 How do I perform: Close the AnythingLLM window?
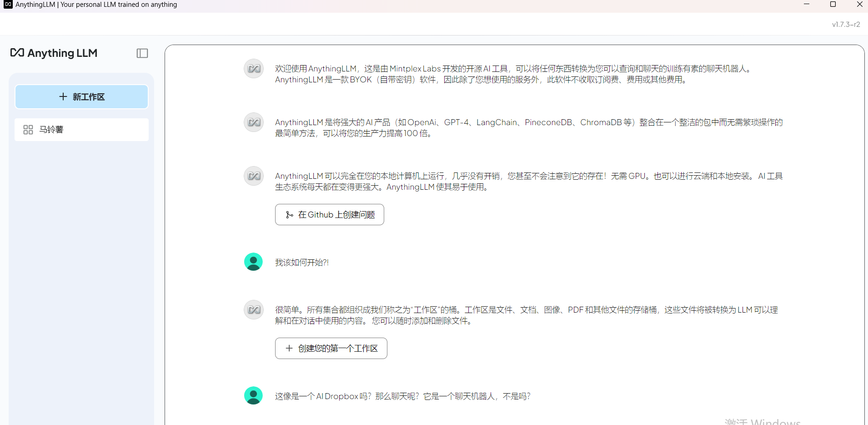click(x=859, y=5)
